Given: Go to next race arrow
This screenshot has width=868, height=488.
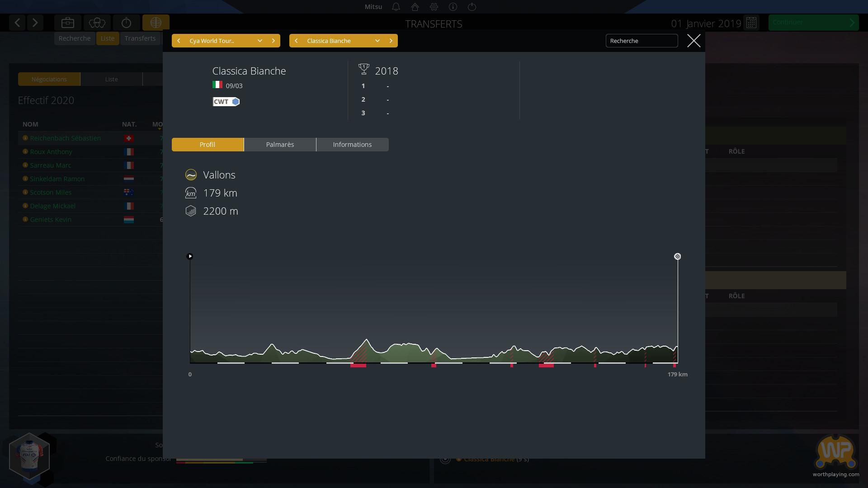Looking at the screenshot, I should (x=391, y=41).
